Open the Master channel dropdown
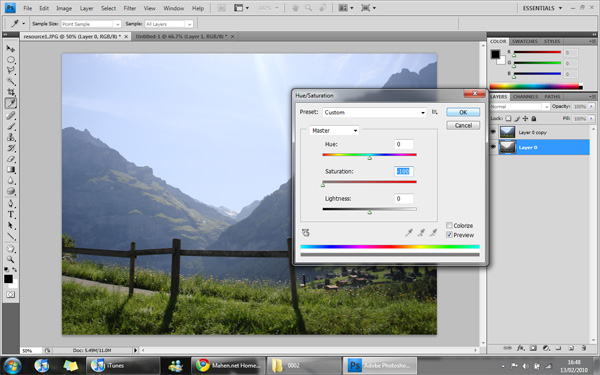600x375 pixels. tap(334, 130)
